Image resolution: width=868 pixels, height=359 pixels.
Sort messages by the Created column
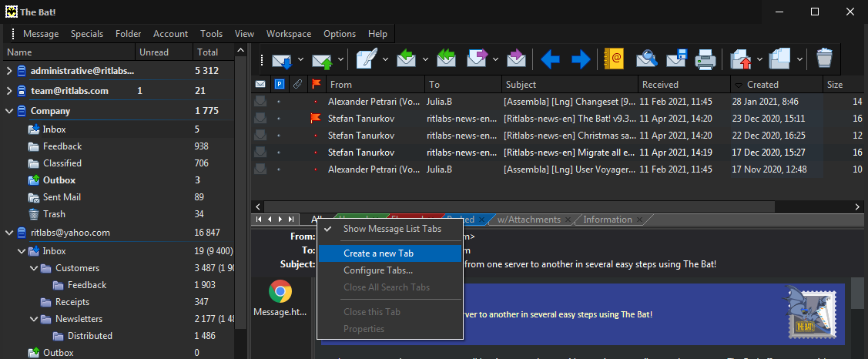tap(776, 84)
